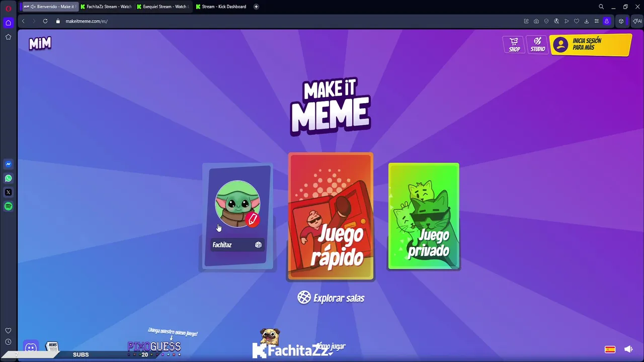Open X Twitter in sidebar
This screenshot has height=362, width=644.
tap(8, 192)
